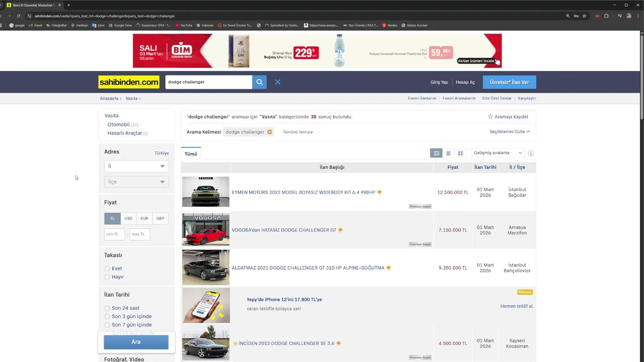Screen dimensions: 644x362
Task: Remove the dodge challenger keyword tag
Action: [270, 132]
